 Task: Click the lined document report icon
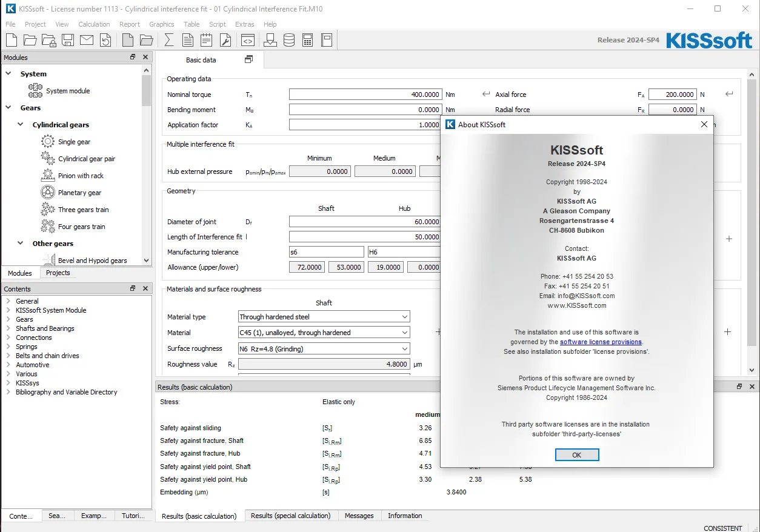188,40
